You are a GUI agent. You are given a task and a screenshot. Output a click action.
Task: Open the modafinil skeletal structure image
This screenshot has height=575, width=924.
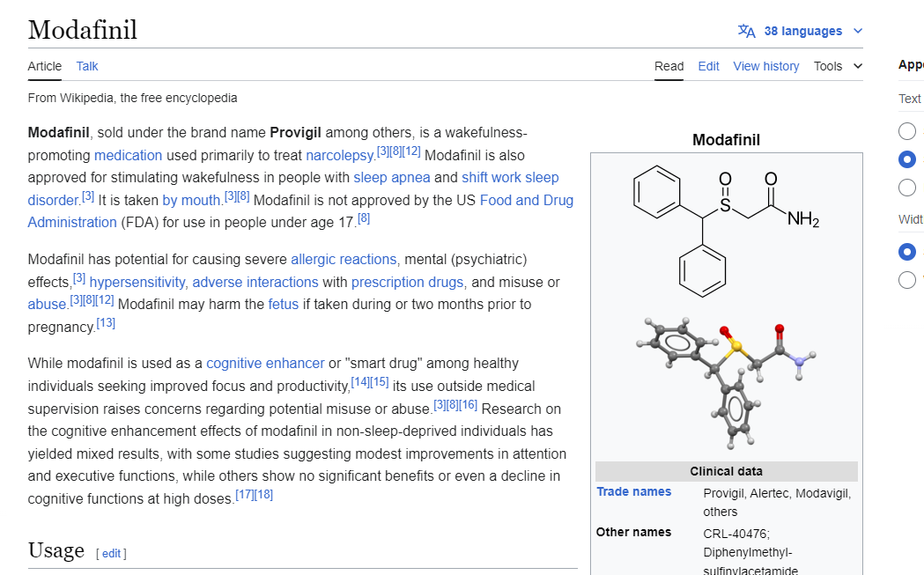point(726,231)
